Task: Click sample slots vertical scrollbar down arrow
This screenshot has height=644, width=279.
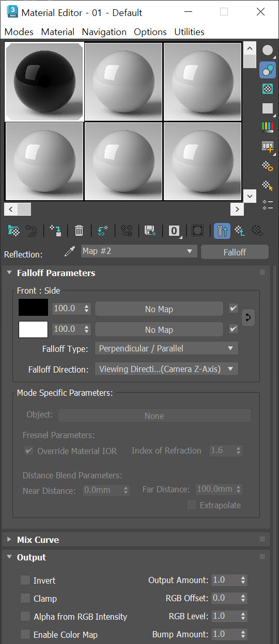Action: [x=250, y=196]
